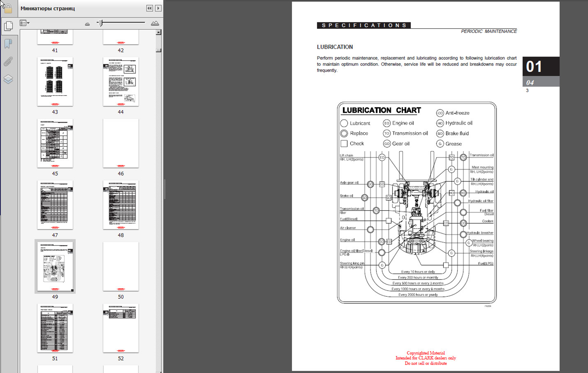Collapse the thumbnails panel with double-arrow button

pyautogui.click(x=150, y=8)
